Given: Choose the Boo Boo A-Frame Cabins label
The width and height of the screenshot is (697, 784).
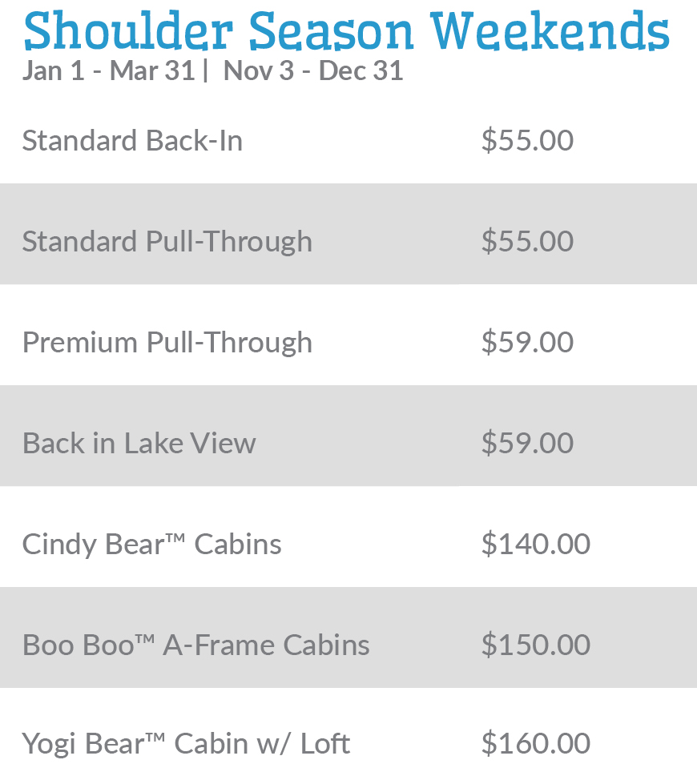Looking at the screenshot, I should click(196, 645).
